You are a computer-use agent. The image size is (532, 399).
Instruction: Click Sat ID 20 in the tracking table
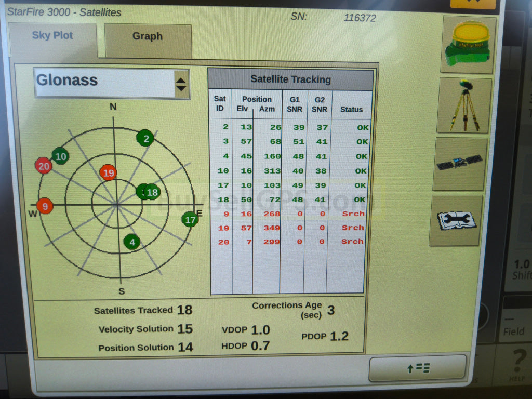pyautogui.click(x=223, y=242)
